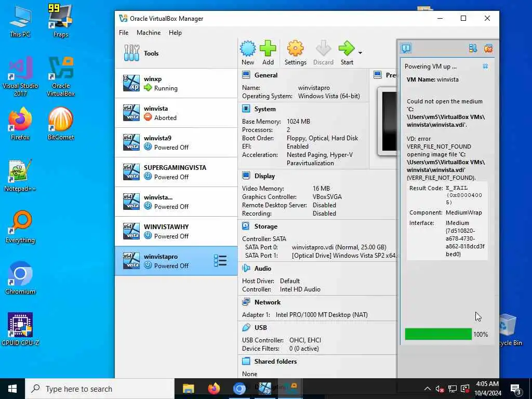Screen dimensions: 532x399
Task: Open the Start button dropdown arrow
Action: [x=360, y=52]
